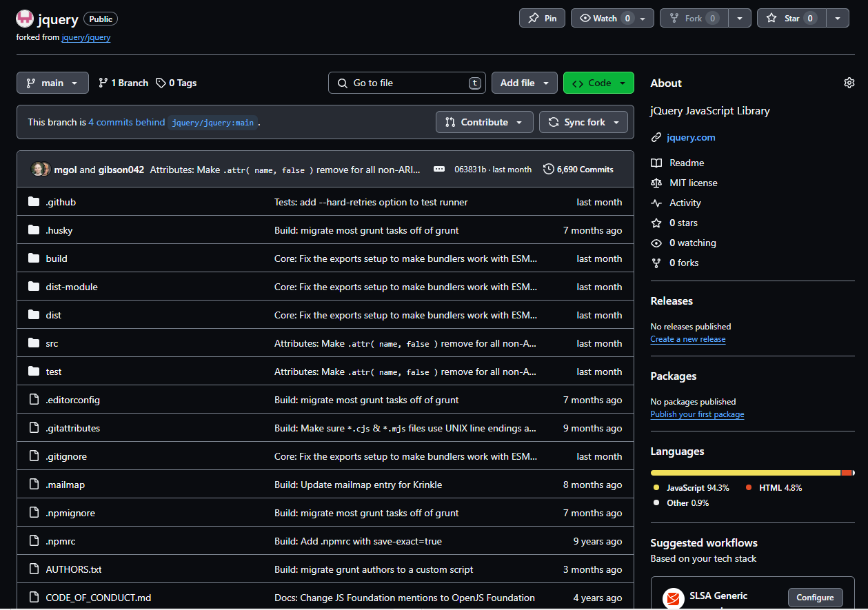Viewport: 868px width, 610px height.
Task: Click the .editorconfig file icon
Action: click(x=34, y=400)
